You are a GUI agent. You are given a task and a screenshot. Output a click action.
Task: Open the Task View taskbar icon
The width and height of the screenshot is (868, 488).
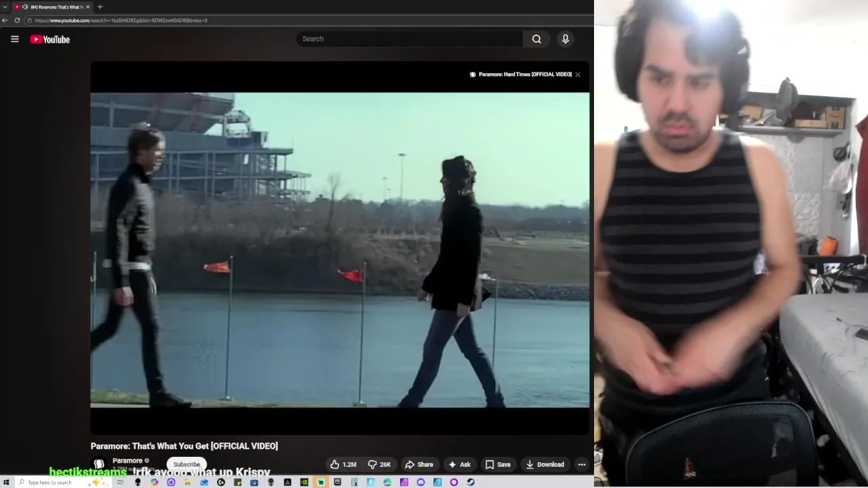point(120,482)
